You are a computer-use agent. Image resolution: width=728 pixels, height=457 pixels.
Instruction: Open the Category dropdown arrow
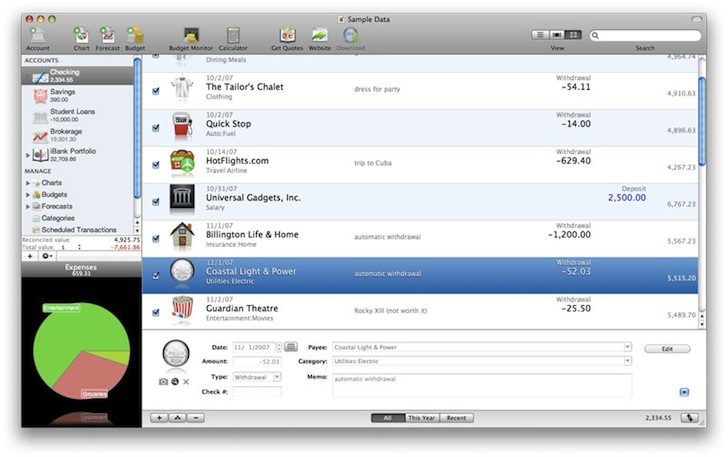pyautogui.click(x=627, y=361)
